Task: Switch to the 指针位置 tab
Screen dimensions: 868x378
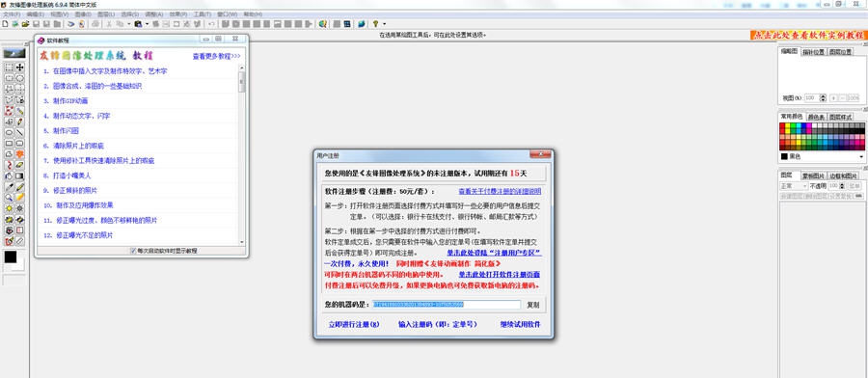Action: pos(813,51)
